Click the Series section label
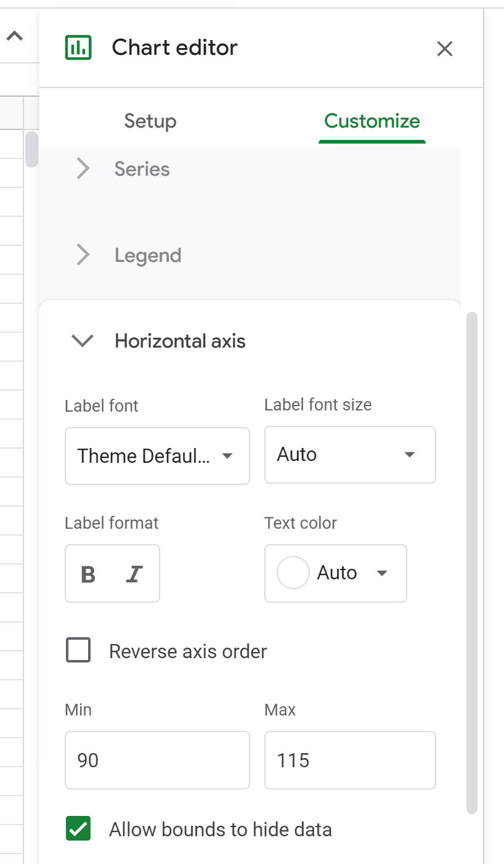504x864 pixels. coord(142,169)
